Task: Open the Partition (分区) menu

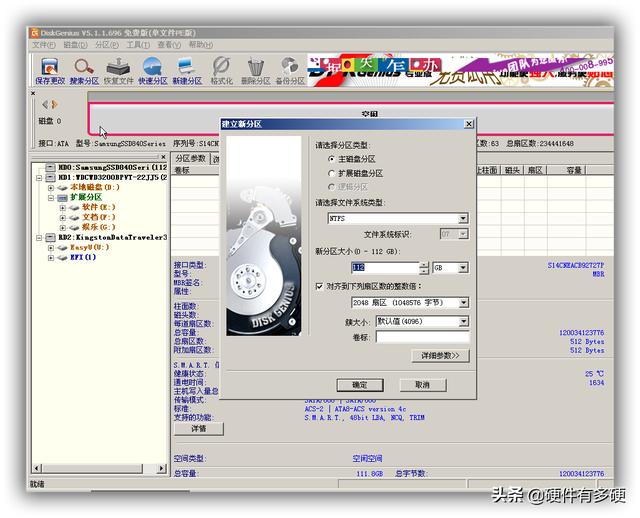Action: (x=107, y=45)
